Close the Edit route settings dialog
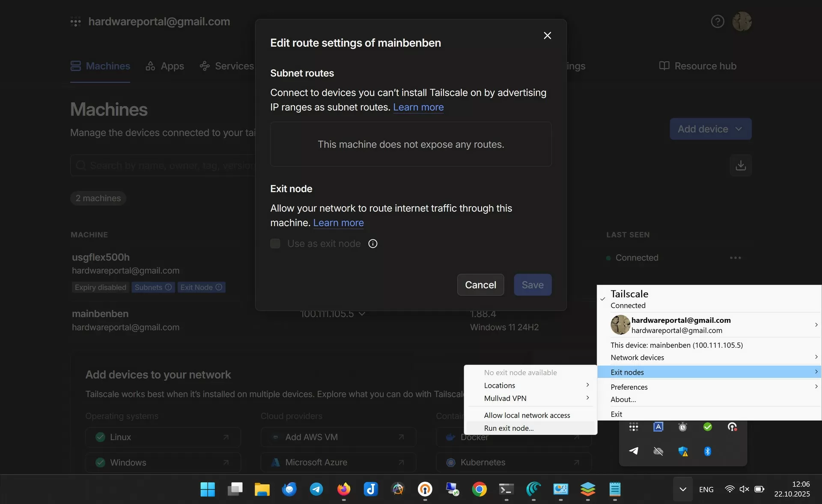 tap(547, 36)
